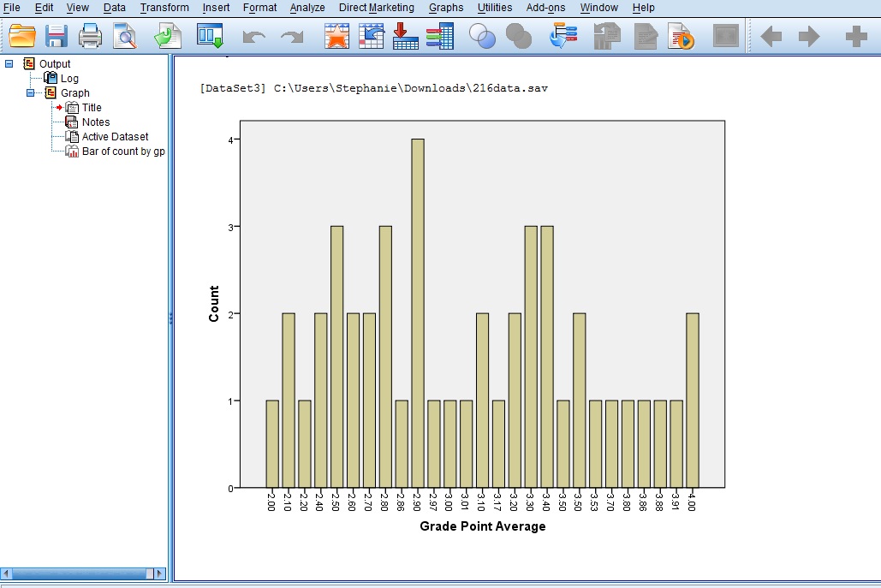This screenshot has height=588, width=881.
Task: Click the Promote left arrow icon
Action: coord(771,37)
